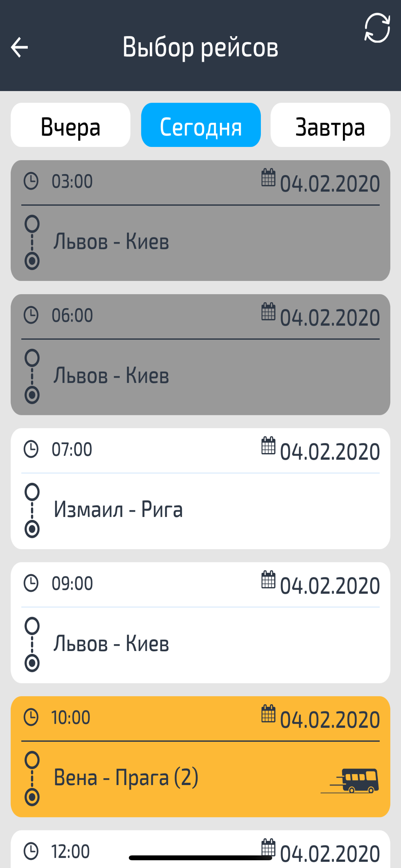Viewport: 401px width, 868px height.
Task: Click the greyed-out 03:00 Львов - Киев trip
Action: [200, 220]
